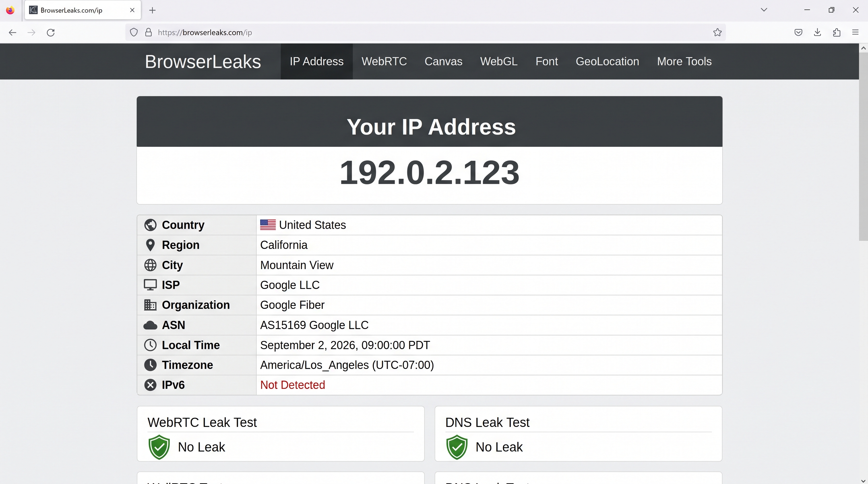Open tracking protection shield icon
The height and width of the screenshot is (484, 868).
[x=134, y=32]
